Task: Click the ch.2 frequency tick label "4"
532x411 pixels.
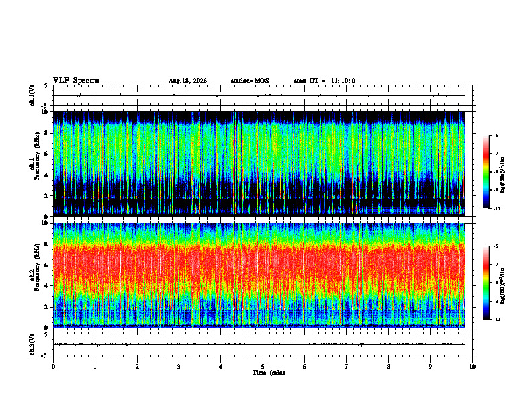Action: coord(46,286)
